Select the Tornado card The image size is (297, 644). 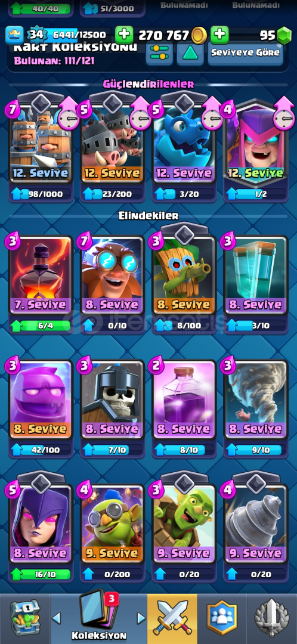[255, 401]
